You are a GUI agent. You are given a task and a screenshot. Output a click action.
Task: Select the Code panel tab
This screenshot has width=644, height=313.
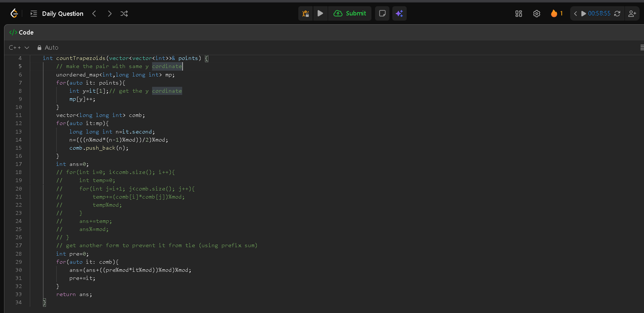(x=21, y=33)
